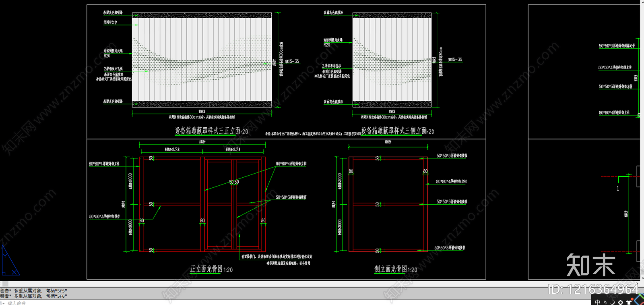Select the '正立面龙骨图' drawing title text
The width and height of the screenshot is (644, 305).
pyautogui.click(x=206, y=269)
